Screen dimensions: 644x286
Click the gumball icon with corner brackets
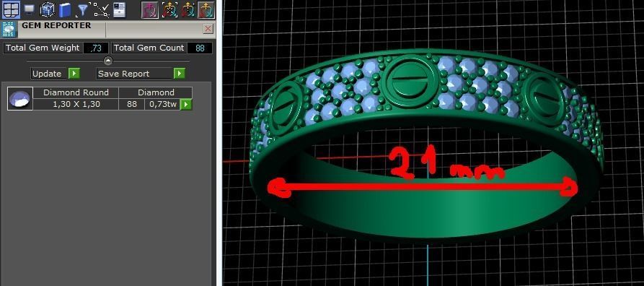click(x=169, y=10)
